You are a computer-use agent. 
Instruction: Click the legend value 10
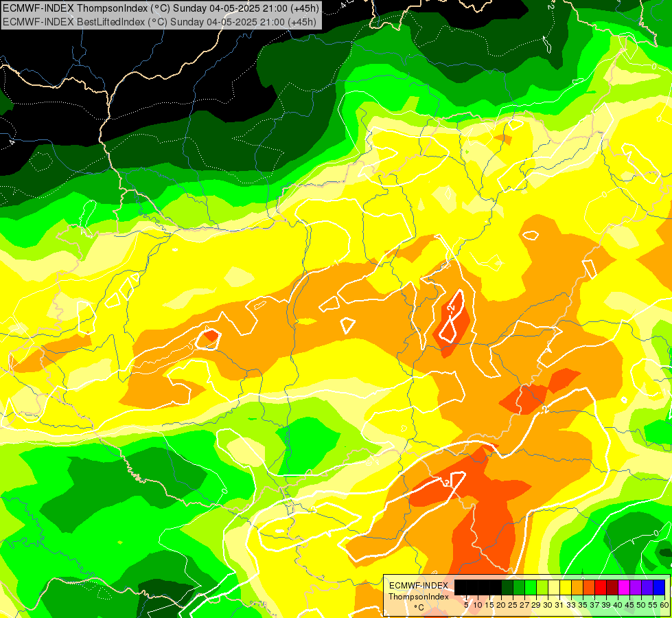click(x=478, y=605)
